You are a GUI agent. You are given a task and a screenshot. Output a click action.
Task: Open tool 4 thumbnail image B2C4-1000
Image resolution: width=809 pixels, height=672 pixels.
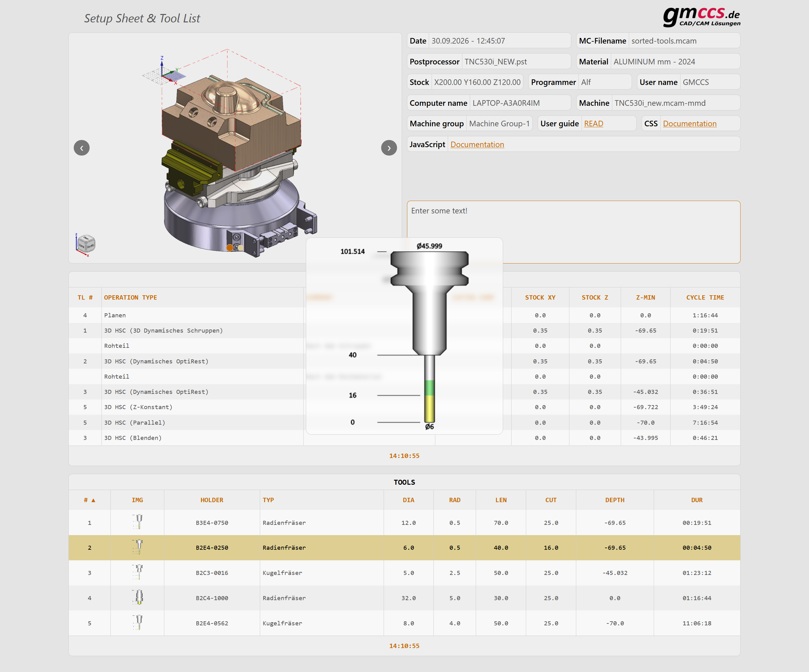pyautogui.click(x=138, y=598)
